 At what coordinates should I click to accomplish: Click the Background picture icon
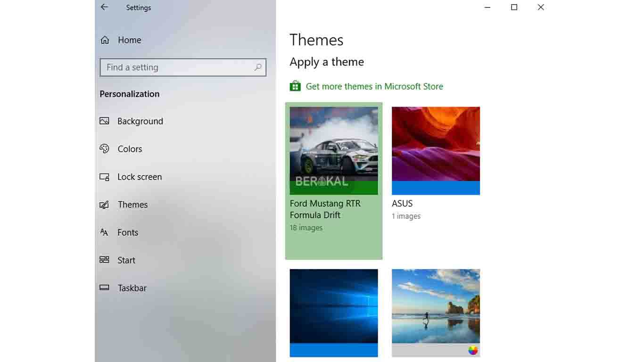[104, 121]
